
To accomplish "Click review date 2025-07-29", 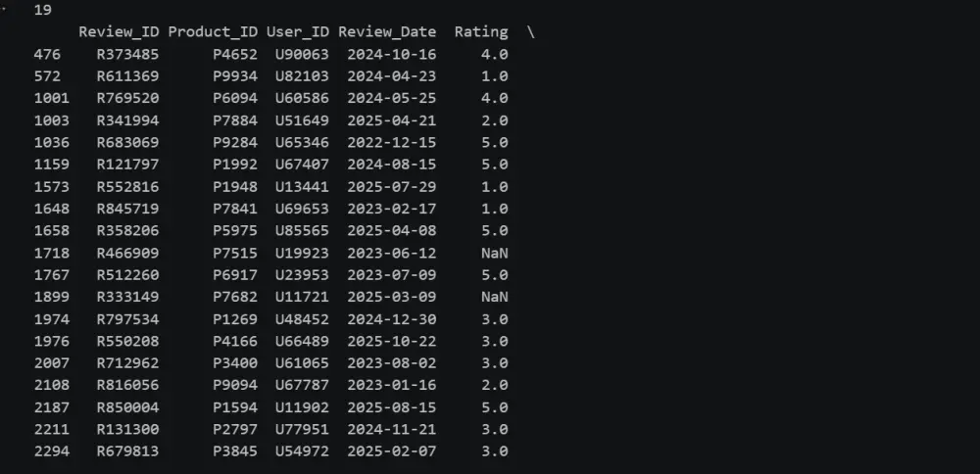I will (391, 187).
